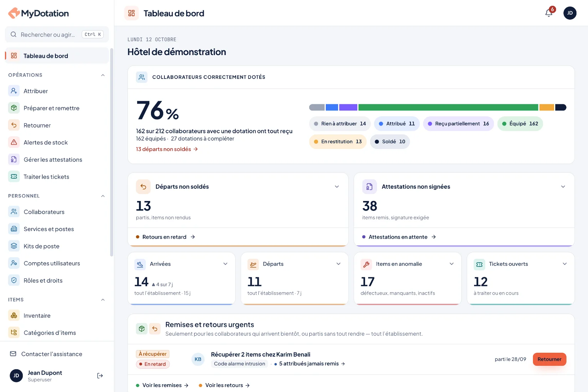The height and width of the screenshot is (392, 588).
Task: Open the Inventaire menu entry
Action: tap(57, 315)
